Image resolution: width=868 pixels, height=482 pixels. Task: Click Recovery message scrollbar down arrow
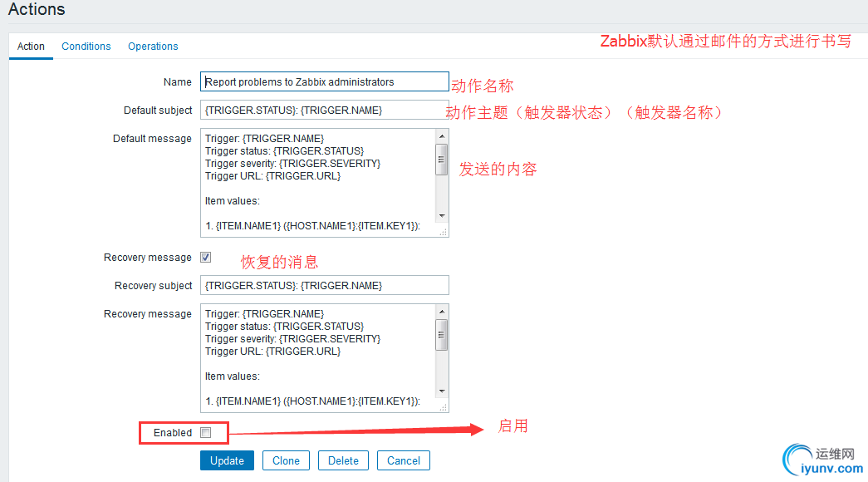click(442, 391)
